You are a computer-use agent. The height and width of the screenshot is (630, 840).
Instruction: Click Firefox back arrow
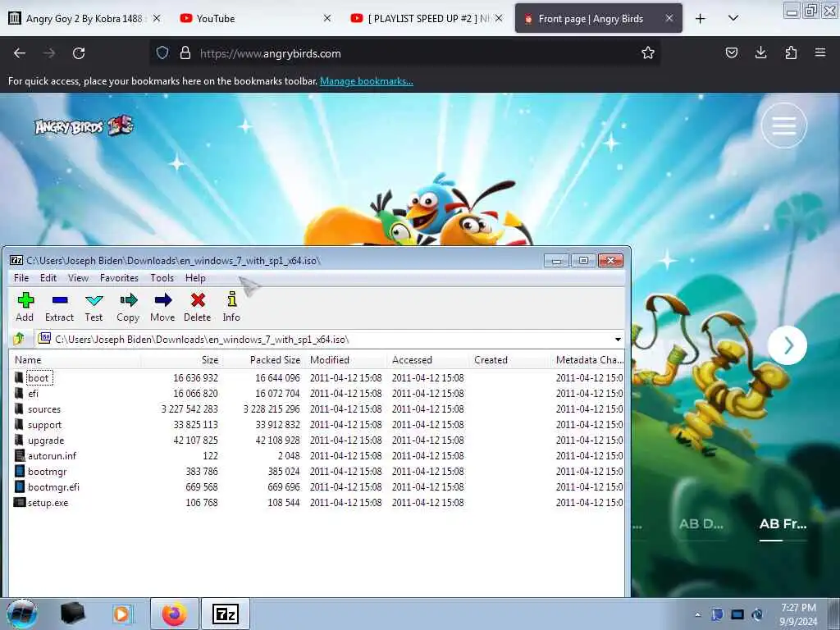pyautogui.click(x=20, y=53)
